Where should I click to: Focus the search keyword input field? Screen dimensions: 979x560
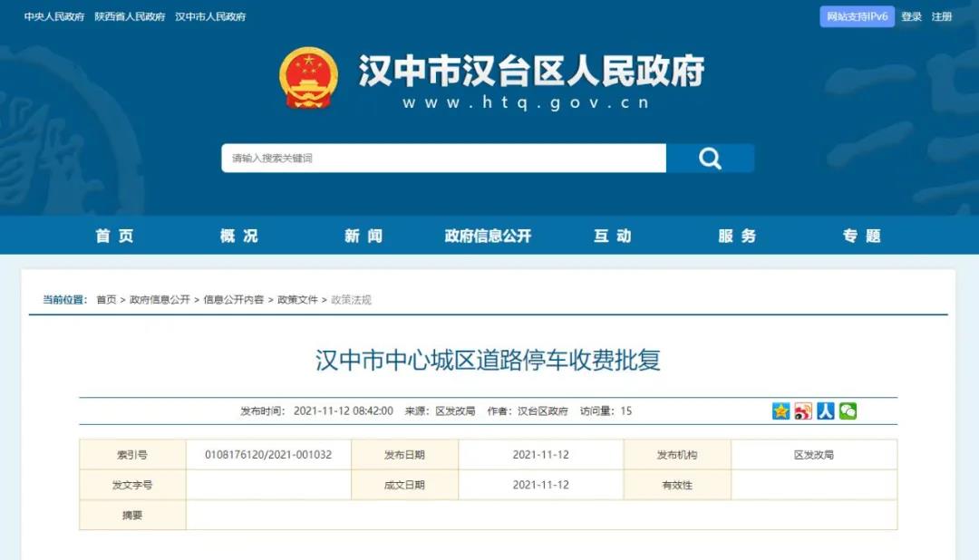[443, 158]
